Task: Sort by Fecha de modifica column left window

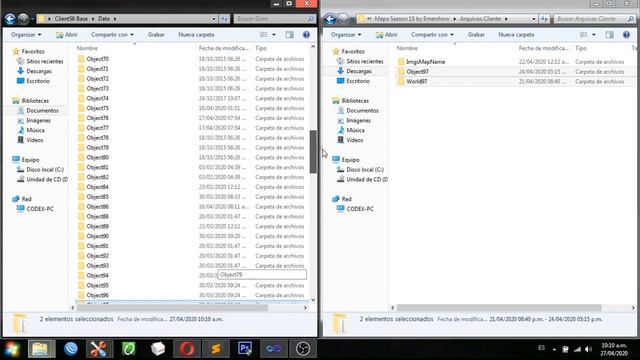Action: [x=224, y=48]
